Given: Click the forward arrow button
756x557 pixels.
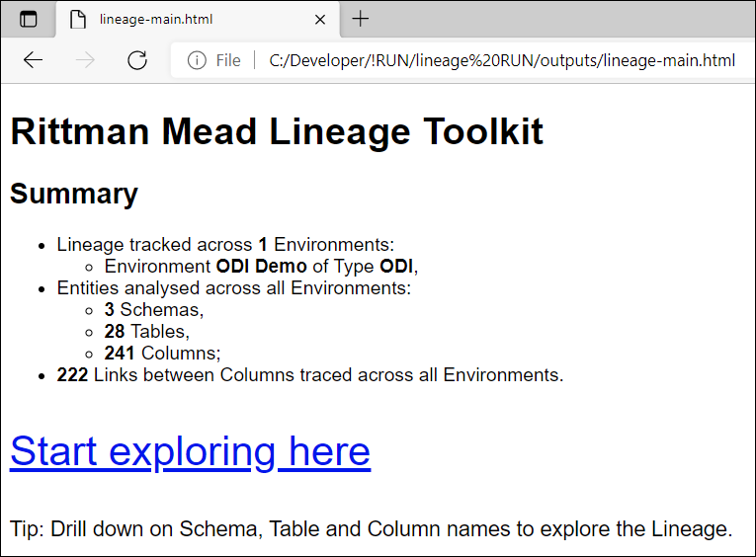Looking at the screenshot, I should 85,60.
